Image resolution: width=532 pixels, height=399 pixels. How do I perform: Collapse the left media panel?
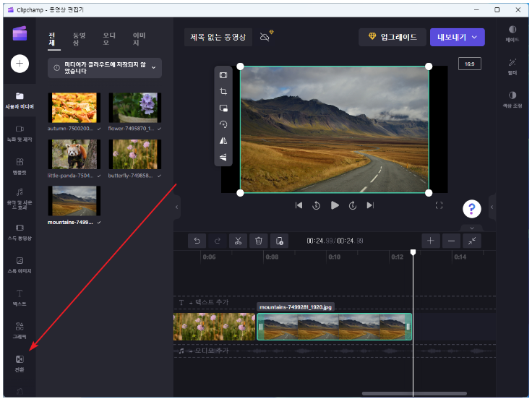[x=177, y=207]
